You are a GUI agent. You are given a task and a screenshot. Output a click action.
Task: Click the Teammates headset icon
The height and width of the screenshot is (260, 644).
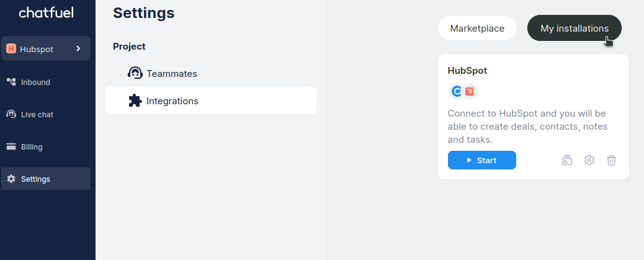[135, 73]
